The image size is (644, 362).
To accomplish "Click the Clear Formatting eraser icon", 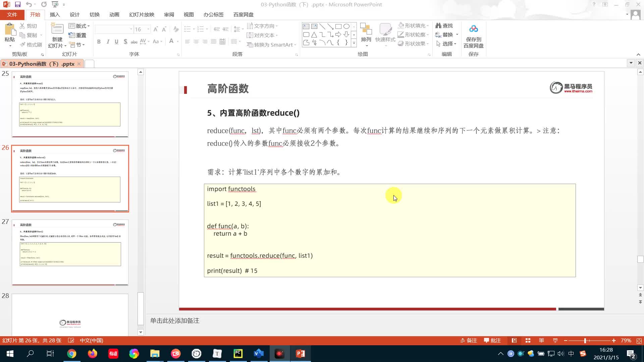I will coord(176,29).
